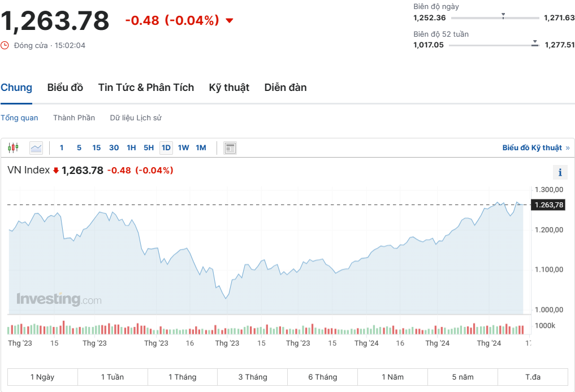
Task: Set chart interval to 1D
Action: point(166,148)
